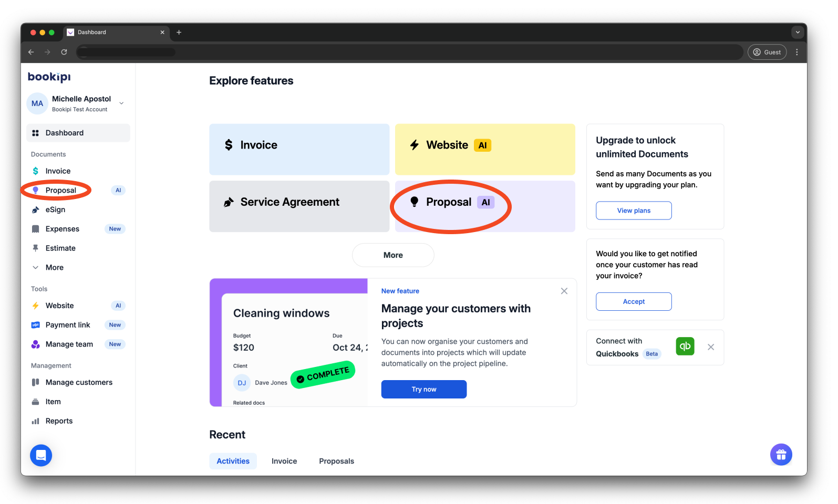Click the More button below feature cards
This screenshot has width=838, height=504.
(x=393, y=255)
